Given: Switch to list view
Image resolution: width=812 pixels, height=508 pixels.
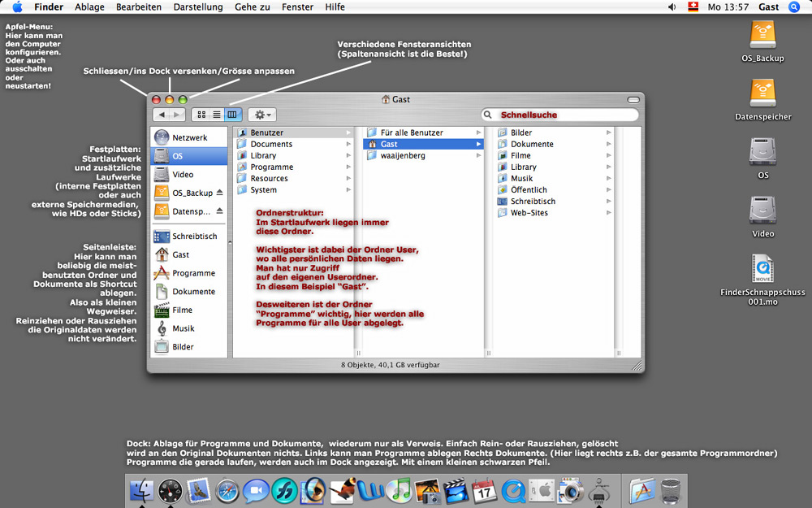Looking at the screenshot, I should coord(217,115).
